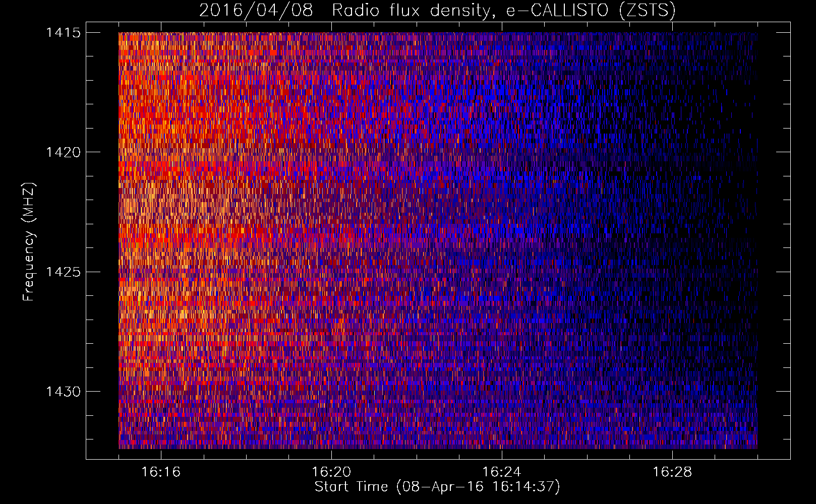Select the 'Start Time (08-Apr-16 16:14:37)' label
This screenshot has height=504, width=816.
[x=437, y=487]
